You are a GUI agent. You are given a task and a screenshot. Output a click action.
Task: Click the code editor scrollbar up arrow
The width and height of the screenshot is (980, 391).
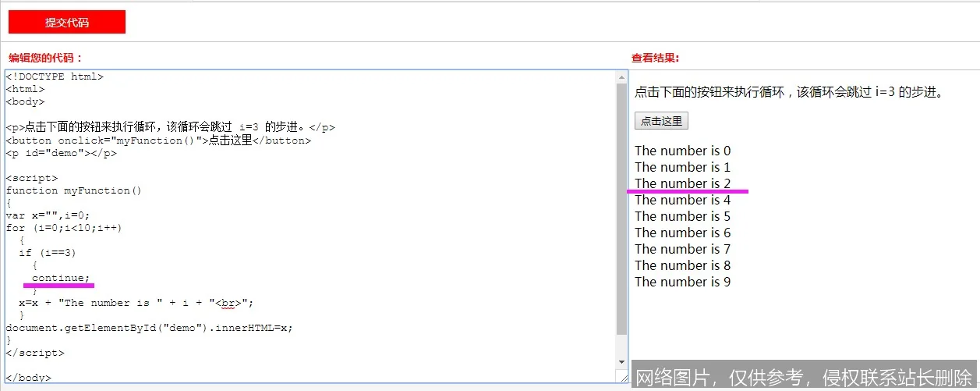(621, 77)
